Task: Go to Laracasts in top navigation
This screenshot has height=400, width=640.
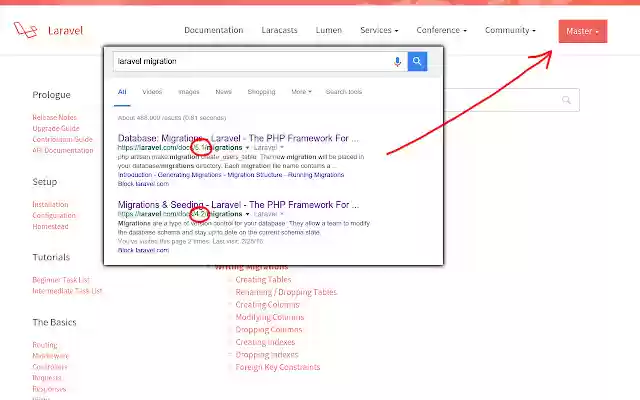Action: [x=280, y=30]
